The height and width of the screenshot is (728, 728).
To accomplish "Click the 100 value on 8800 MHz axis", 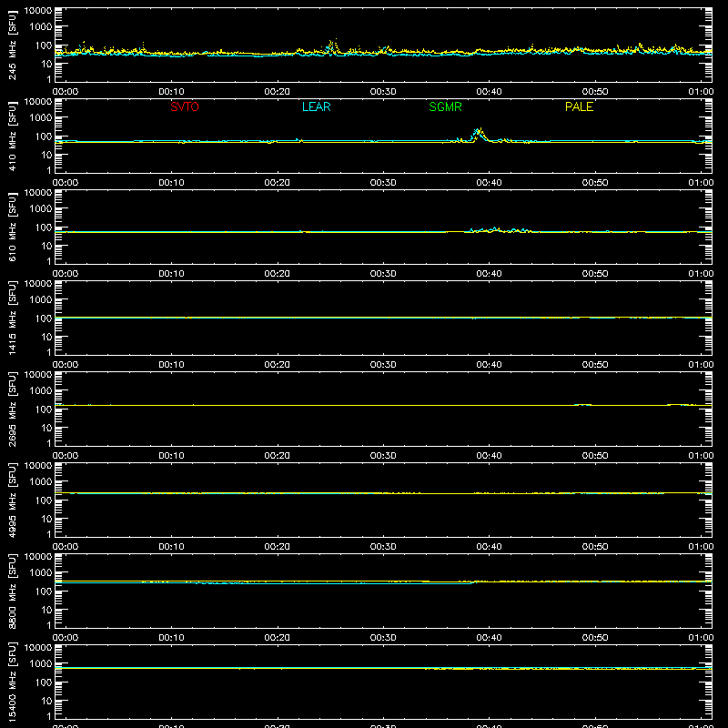I will tap(45, 591).
